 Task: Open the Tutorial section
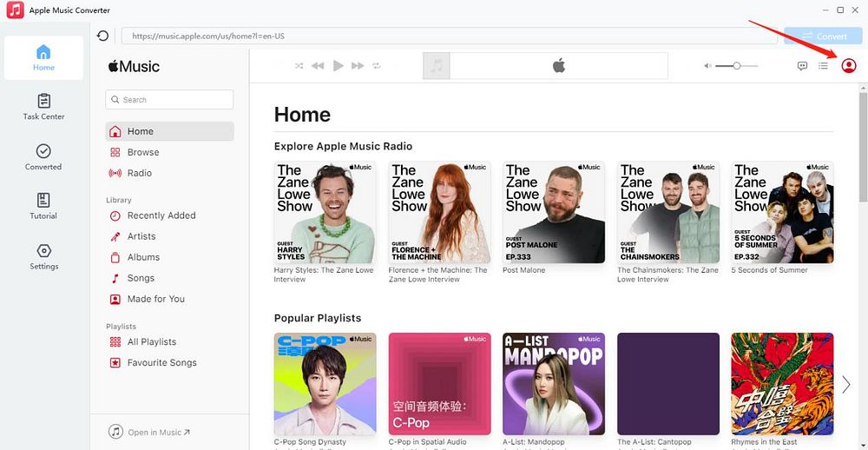tap(43, 206)
